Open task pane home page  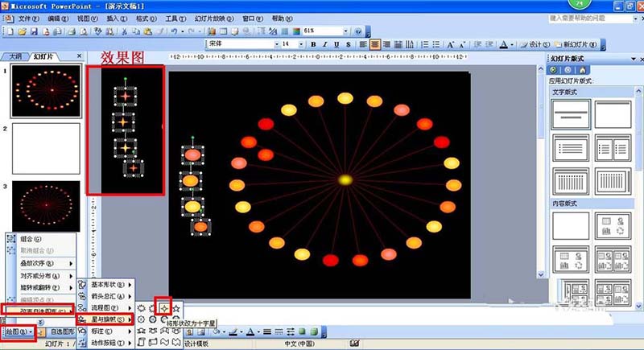[582, 70]
